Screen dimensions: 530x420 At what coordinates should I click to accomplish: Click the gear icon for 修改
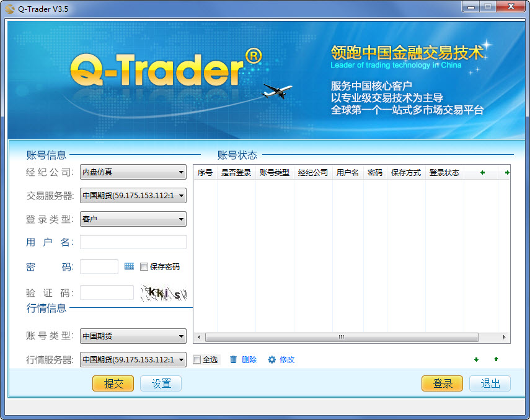(x=272, y=359)
